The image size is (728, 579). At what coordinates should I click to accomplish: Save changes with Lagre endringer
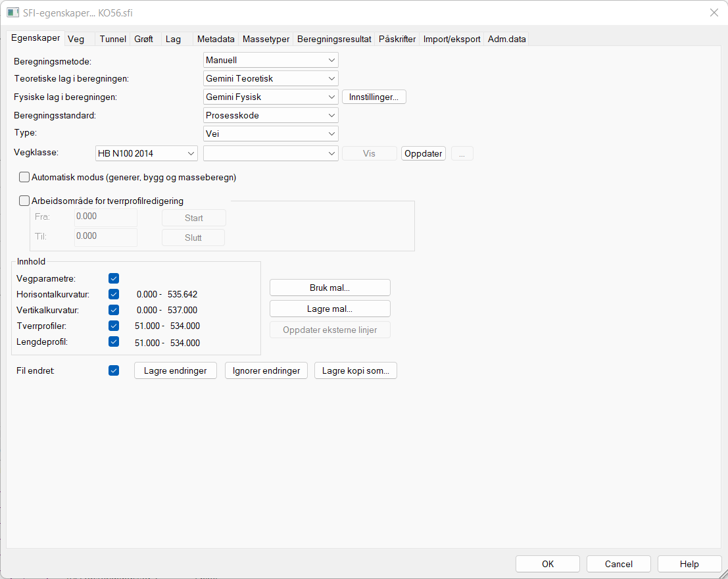(175, 370)
